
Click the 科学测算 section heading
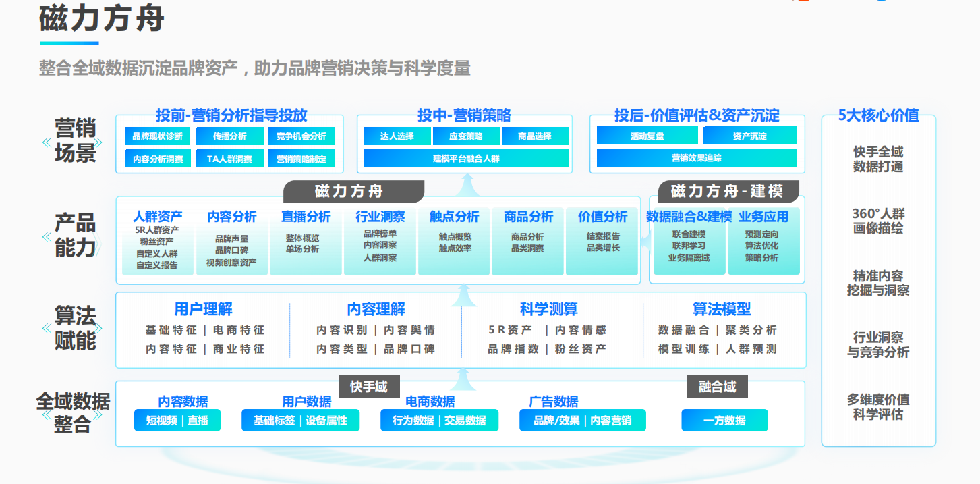[x=548, y=309]
